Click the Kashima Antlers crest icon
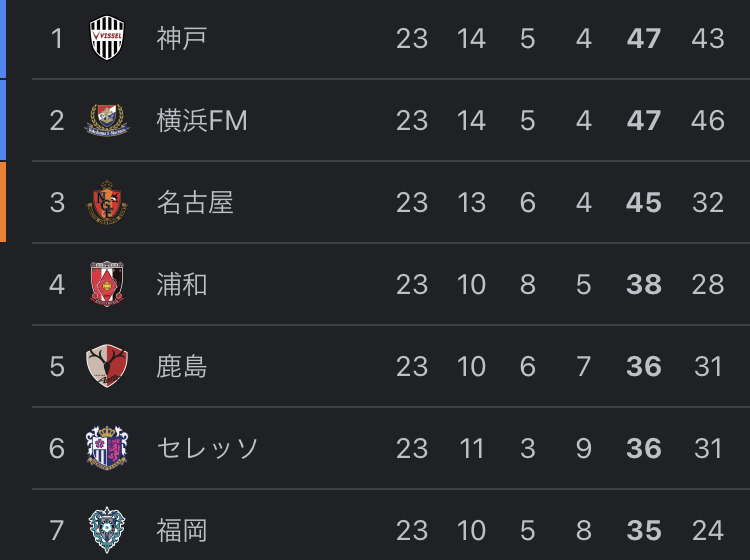The width and height of the screenshot is (750, 560). pyautogui.click(x=107, y=366)
